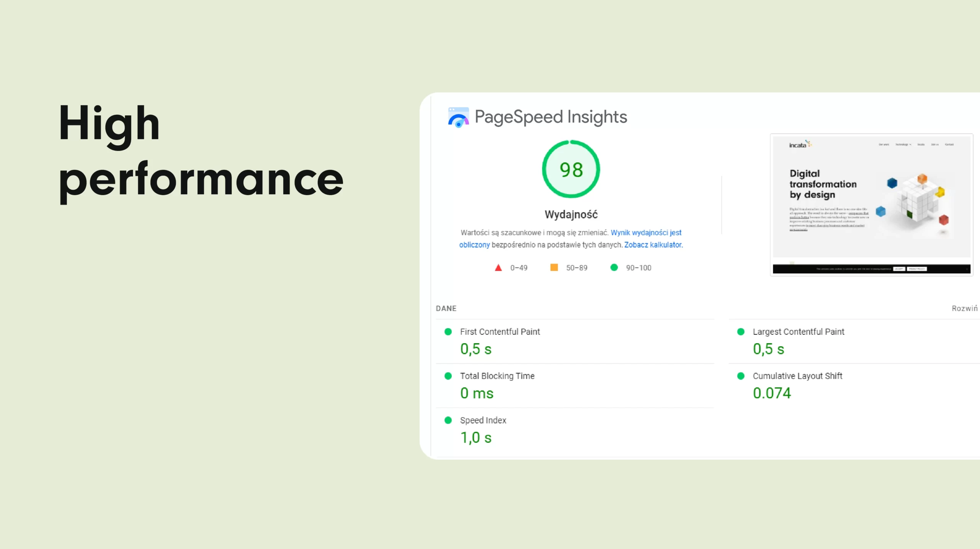Click the orange square 50–89 legend icon

pyautogui.click(x=554, y=267)
